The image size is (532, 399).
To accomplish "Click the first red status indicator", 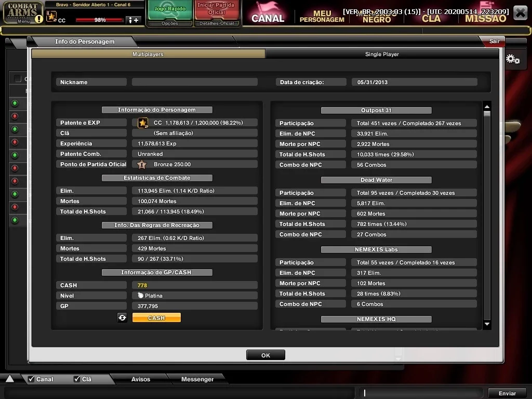I will click(15, 116).
